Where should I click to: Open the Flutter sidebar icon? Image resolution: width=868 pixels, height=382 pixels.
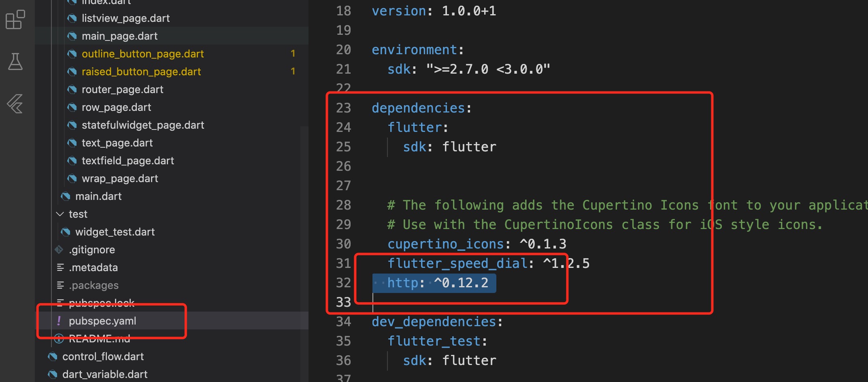tap(15, 104)
